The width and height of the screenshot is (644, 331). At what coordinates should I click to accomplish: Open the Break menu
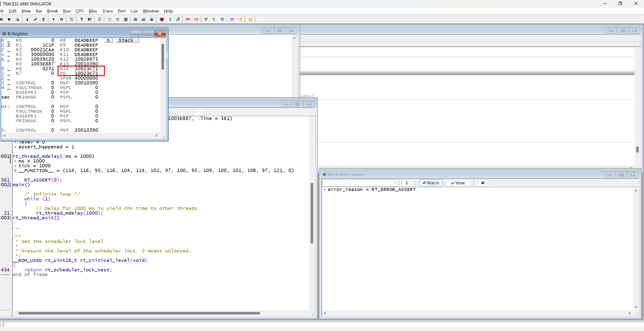pos(52,11)
